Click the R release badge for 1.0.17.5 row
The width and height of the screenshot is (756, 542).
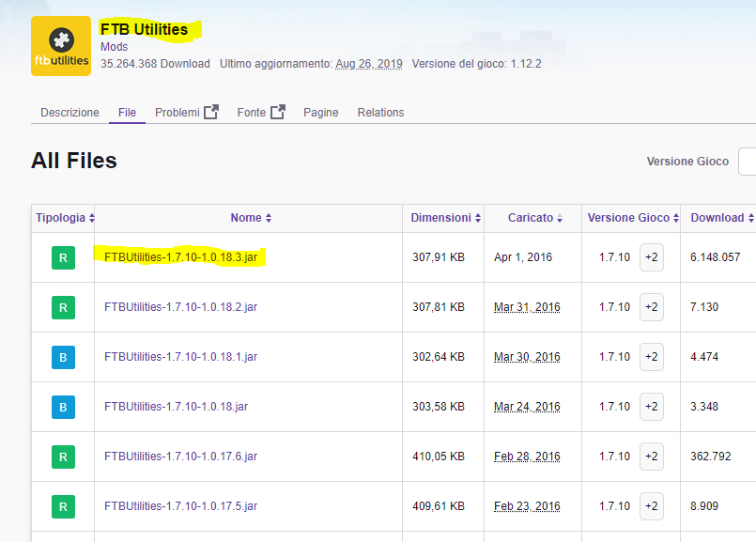[63, 507]
